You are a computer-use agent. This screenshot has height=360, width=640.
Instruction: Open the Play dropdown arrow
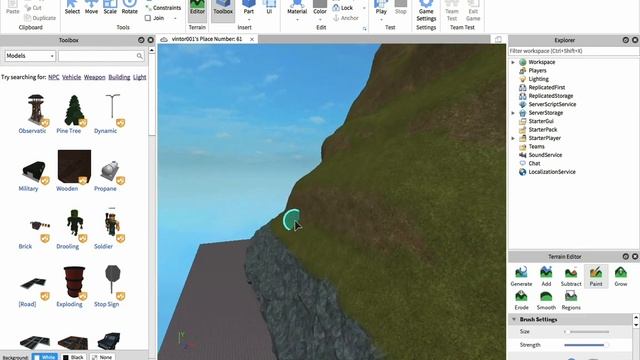381,19
